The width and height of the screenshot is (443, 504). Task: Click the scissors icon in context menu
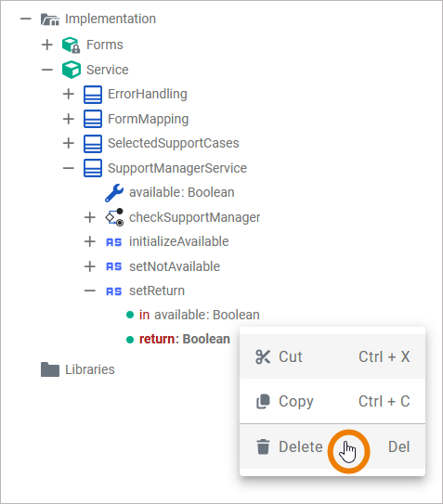tap(263, 356)
